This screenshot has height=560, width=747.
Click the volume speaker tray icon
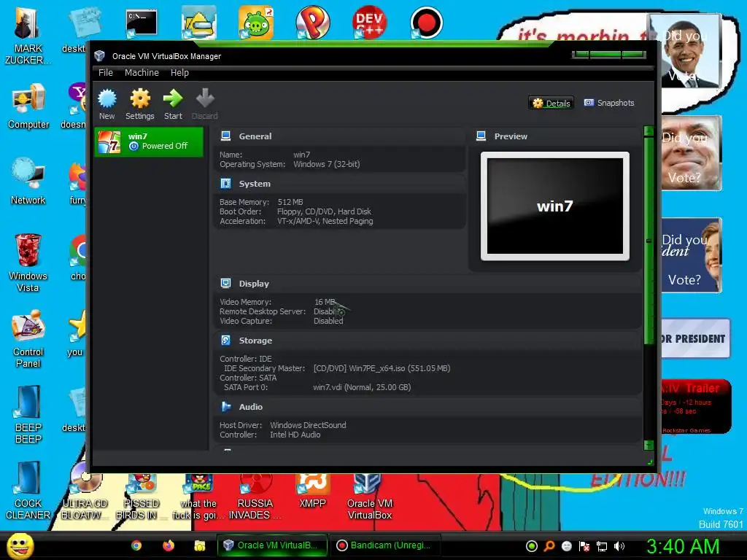pos(619,546)
